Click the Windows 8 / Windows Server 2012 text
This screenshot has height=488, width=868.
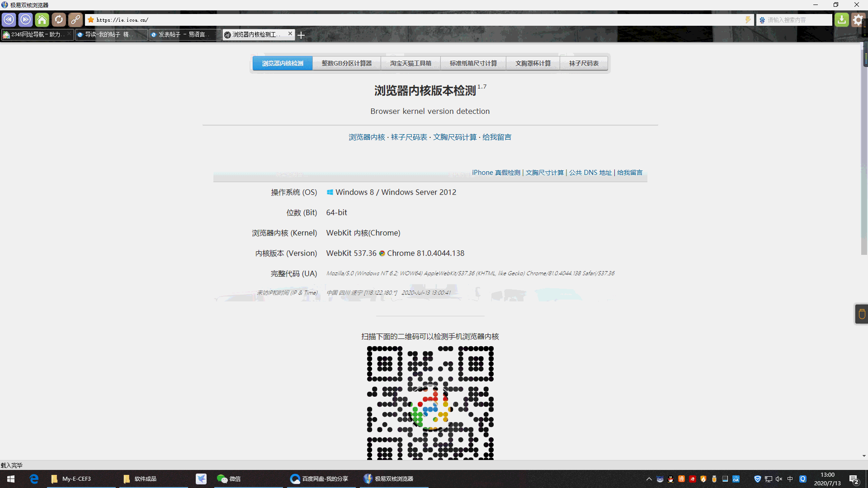pyautogui.click(x=396, y=192)
